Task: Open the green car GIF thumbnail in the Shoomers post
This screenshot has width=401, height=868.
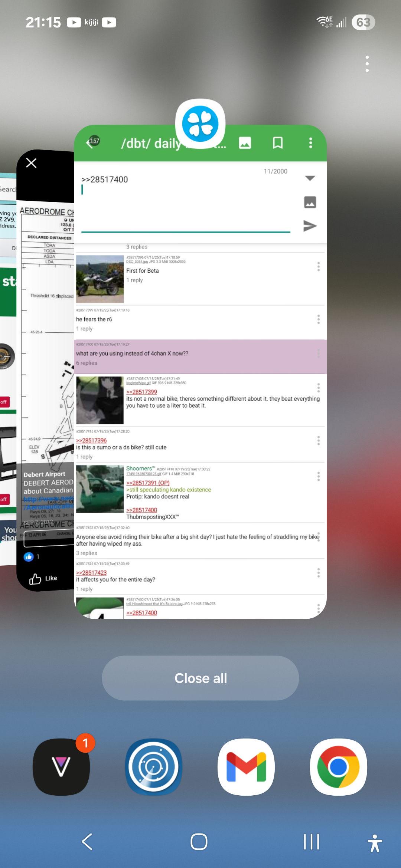Action: point(100,489)
